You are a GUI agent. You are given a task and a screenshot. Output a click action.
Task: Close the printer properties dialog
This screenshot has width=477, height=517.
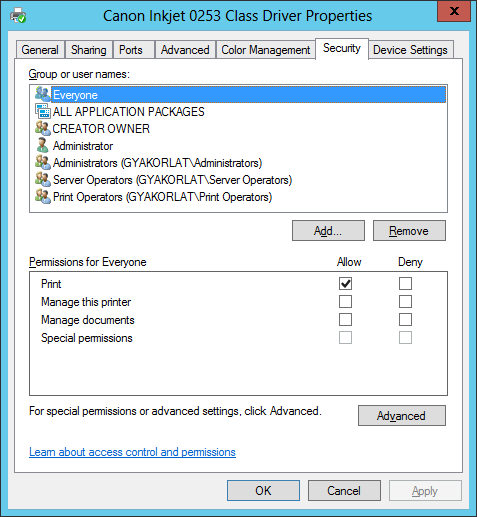[x=454, y=11]
